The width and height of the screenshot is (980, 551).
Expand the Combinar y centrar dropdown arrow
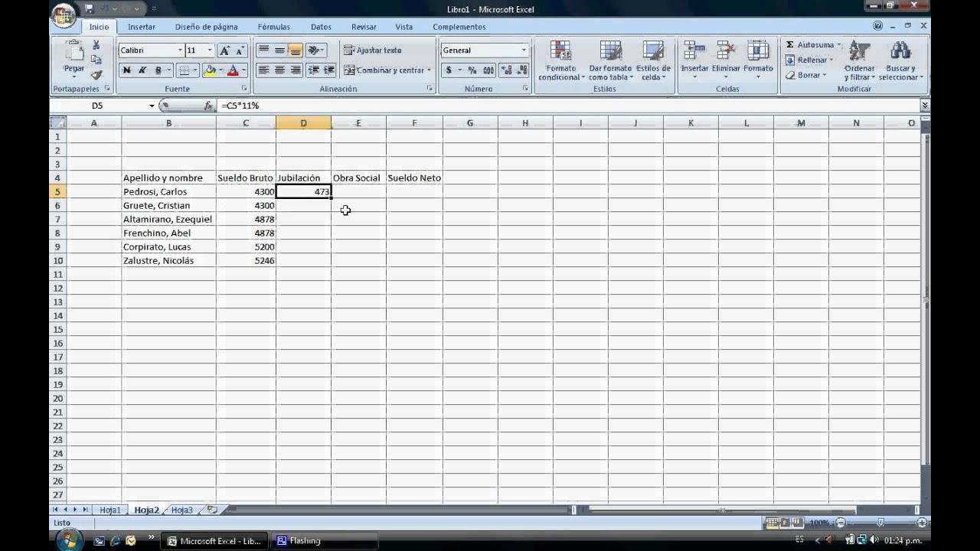pos(429,70)
